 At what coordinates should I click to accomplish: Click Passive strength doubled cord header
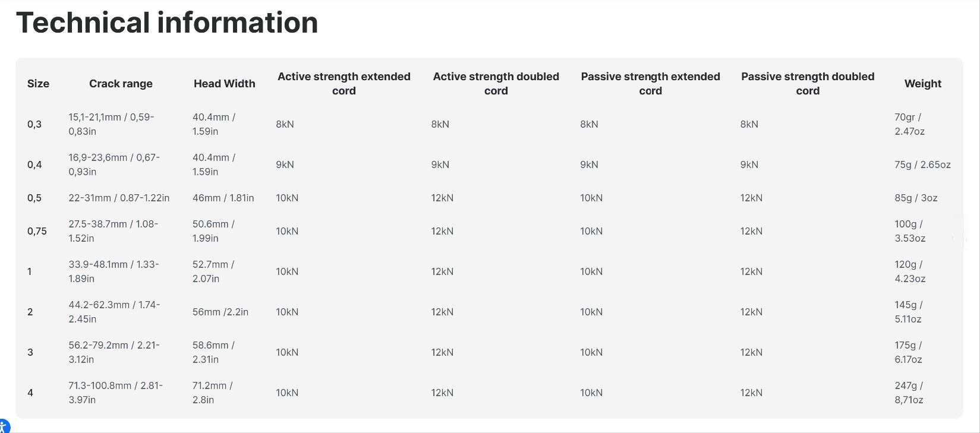click(808, 84)
